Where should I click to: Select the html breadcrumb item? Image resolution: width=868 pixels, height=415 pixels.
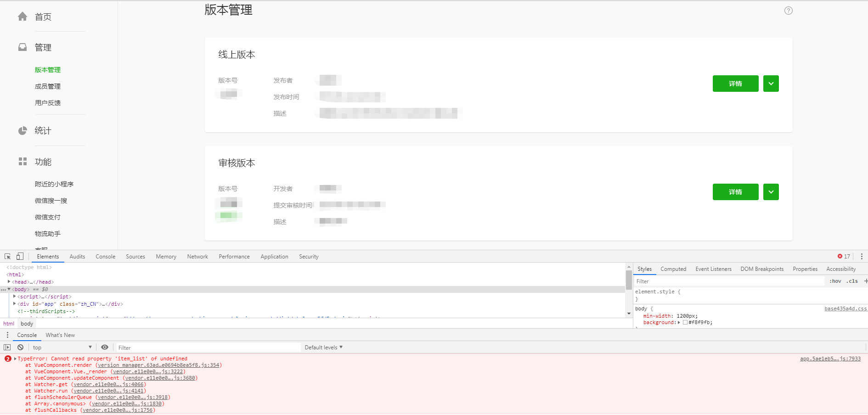coord(9,324)
